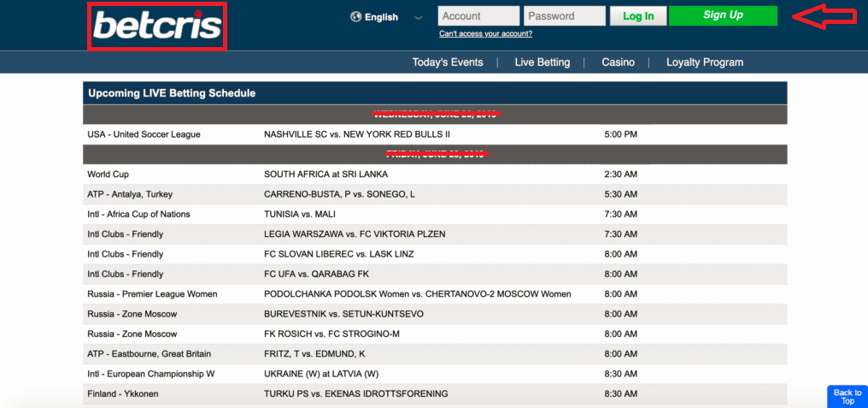Select the BUREVESTNIK vs. SETUN-KUNTSEVO match
The image size is (868, 408).
pyautogui.click(x=343, y=314)
